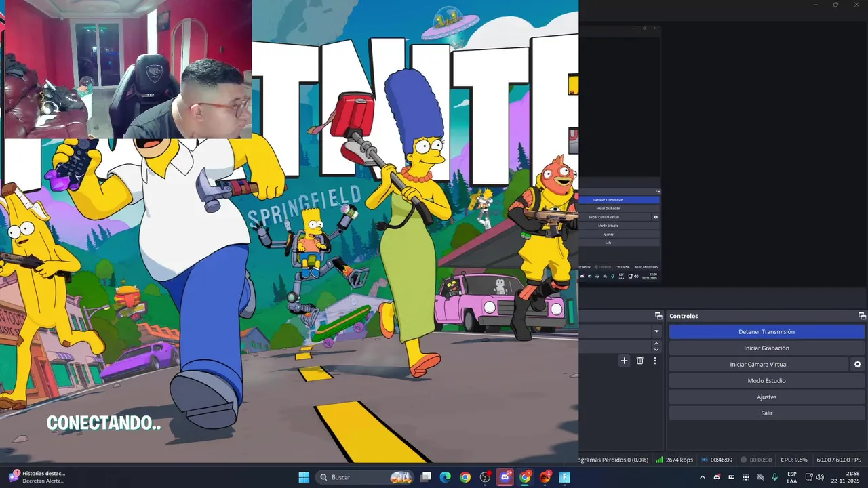
Task: Remove transition using trash icon
Action: [x=639, y=361]
